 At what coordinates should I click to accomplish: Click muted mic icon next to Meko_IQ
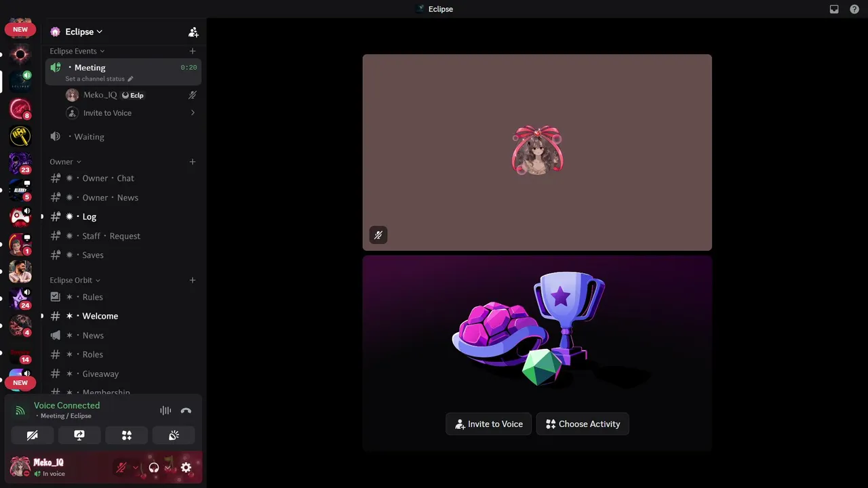click(x=193, y=96)
